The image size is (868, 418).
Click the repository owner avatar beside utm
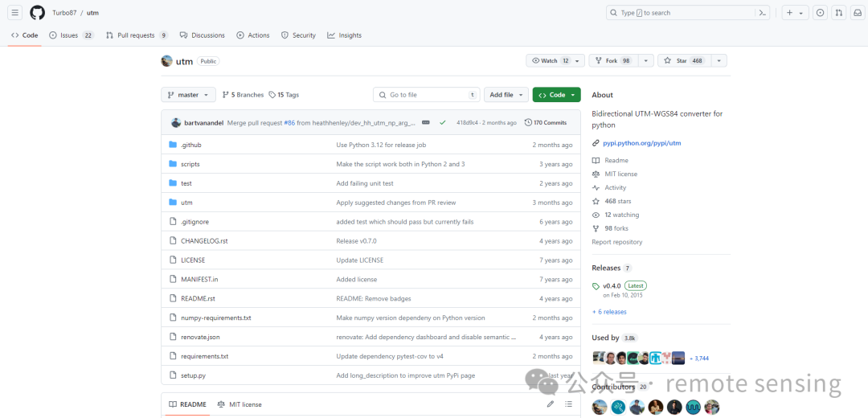tap(166, 61)
